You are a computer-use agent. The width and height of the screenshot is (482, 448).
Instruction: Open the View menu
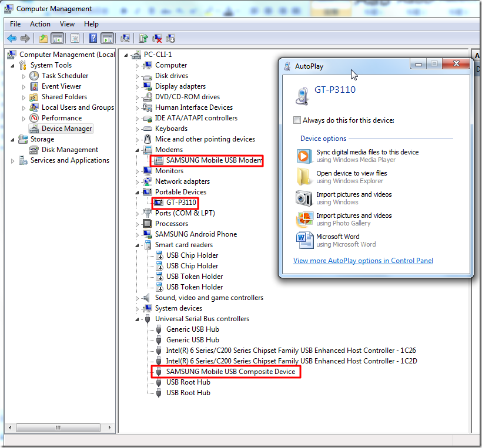tap(67, 24)
